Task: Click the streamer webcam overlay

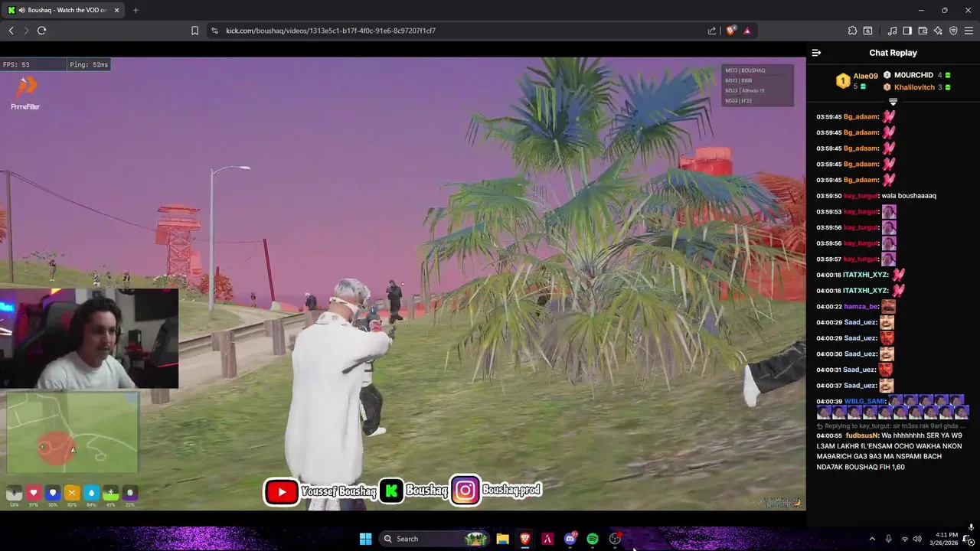Action: 89,339
